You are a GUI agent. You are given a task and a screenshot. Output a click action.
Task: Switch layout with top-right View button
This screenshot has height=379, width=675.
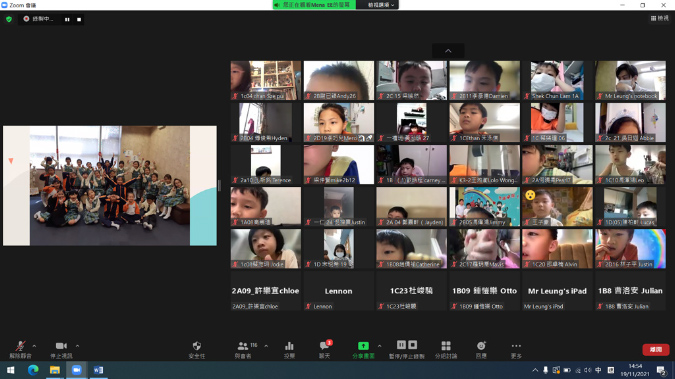click(660, 18)
